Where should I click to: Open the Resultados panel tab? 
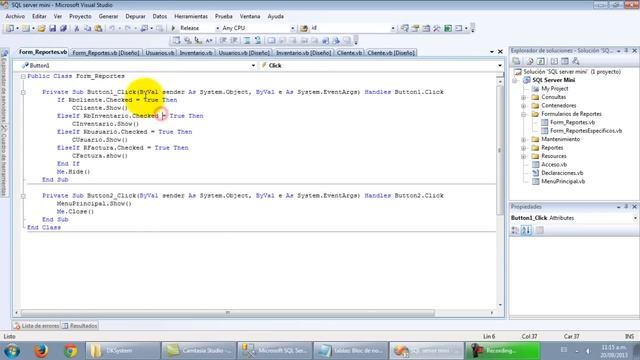click(80, 326)
